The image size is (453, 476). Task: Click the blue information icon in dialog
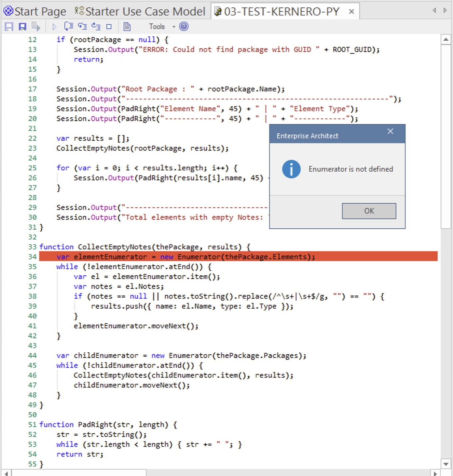click(x=291, y=169)
